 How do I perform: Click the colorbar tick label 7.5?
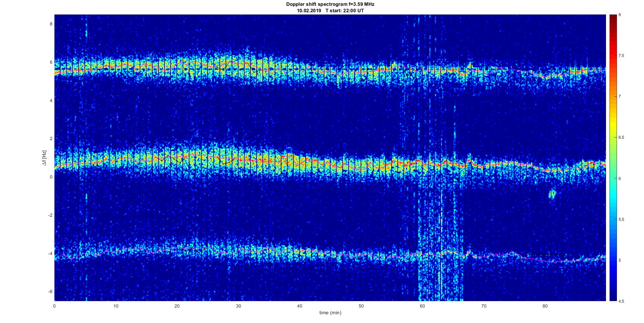(621, 56)
